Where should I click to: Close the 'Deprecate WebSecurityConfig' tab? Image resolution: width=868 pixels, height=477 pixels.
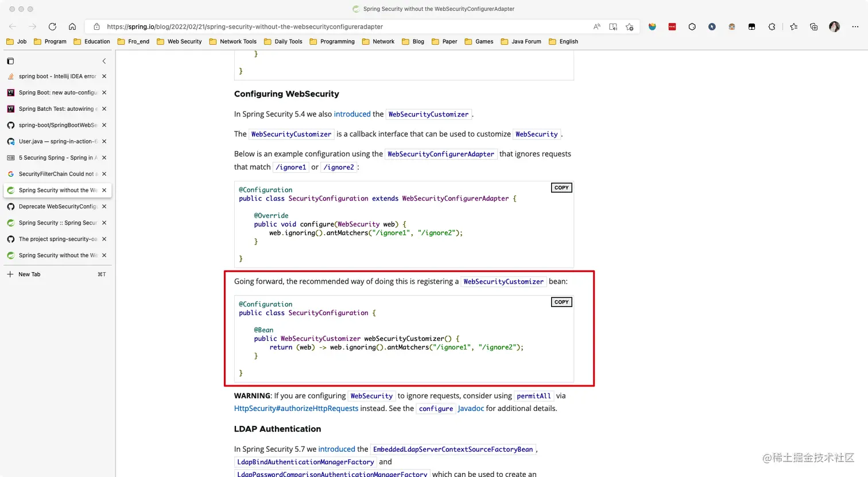pos(104,207)
